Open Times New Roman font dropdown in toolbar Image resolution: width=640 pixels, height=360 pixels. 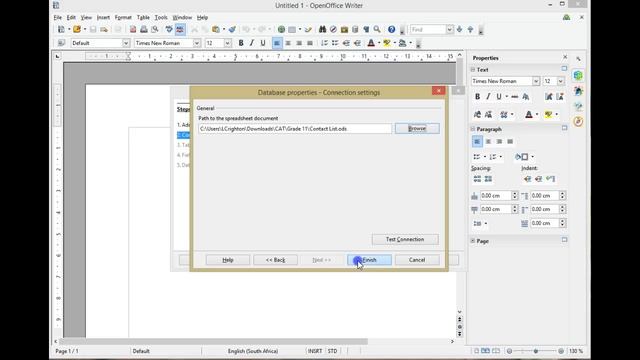pos(197,43)
